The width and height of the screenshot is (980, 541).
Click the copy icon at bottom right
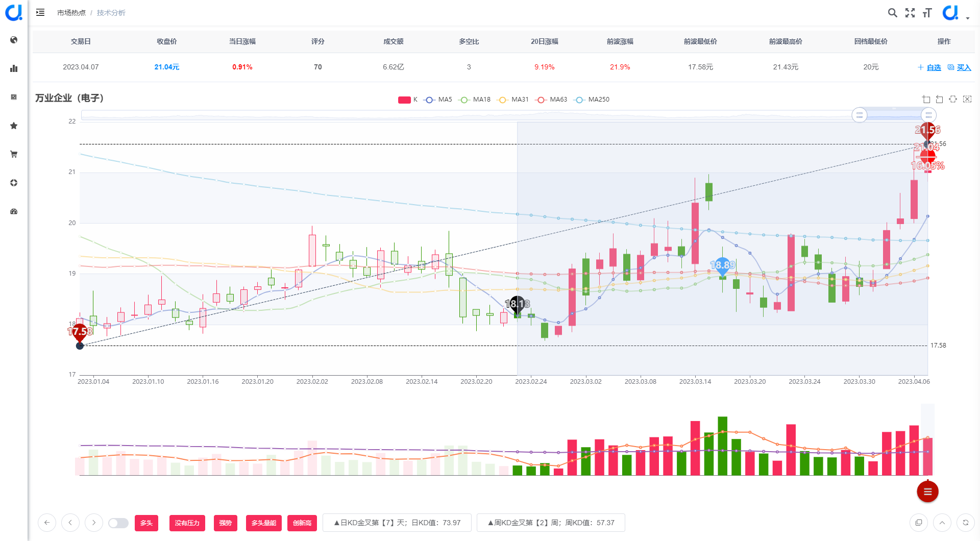click(x=919, y=523)
